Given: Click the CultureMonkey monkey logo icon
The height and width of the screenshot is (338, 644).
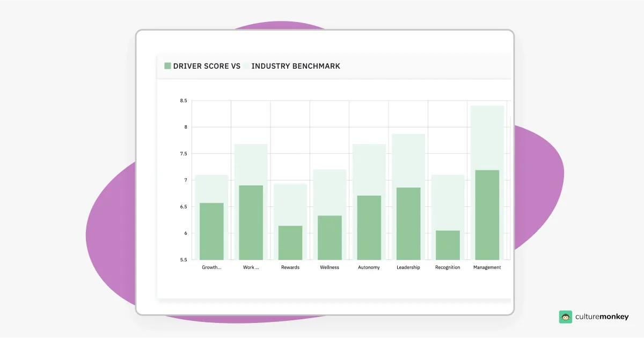Looking at the screenshot, I should pos(566,317).
